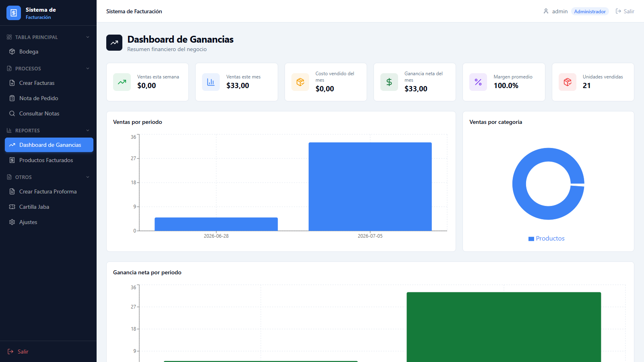Click the admin user profile icon
This screenshot has width=644, height=362.
pos(546,11)
